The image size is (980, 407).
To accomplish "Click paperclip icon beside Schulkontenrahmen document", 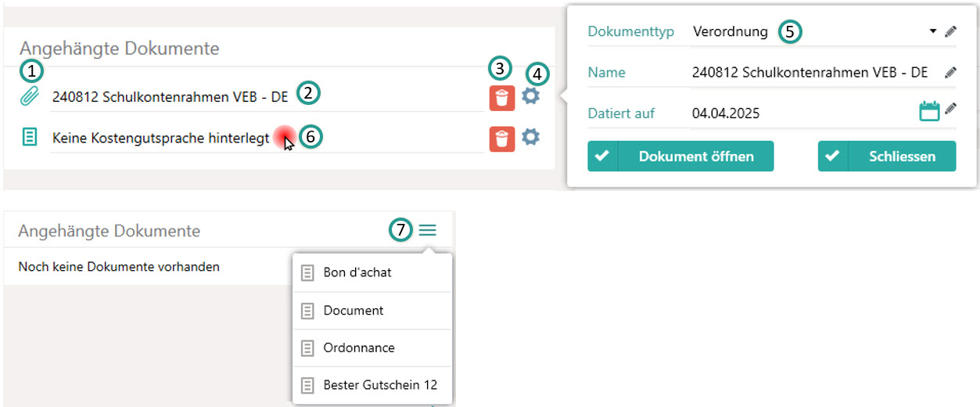I will pyautogui.click(x=29, y=96).
